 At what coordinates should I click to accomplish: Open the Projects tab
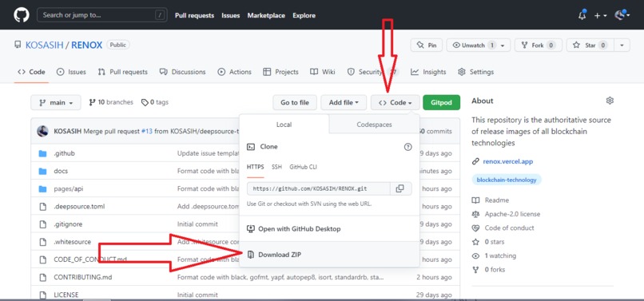(281, 72)
